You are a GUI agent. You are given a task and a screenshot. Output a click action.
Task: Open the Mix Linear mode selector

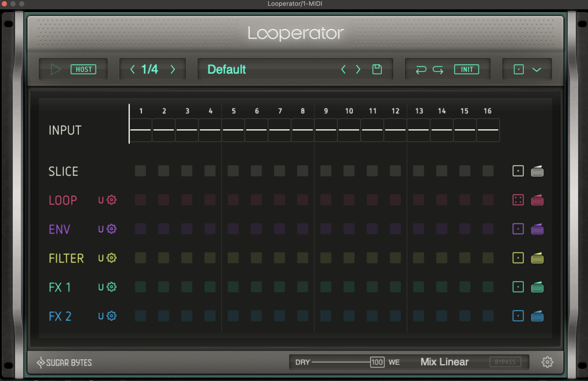(445, 362)
